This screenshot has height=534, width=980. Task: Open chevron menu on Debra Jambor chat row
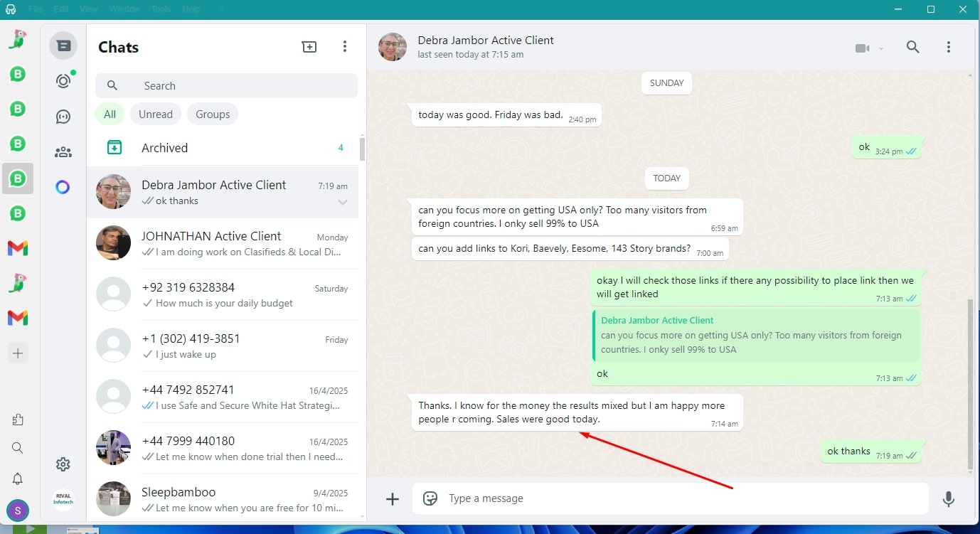coord(343,203)
